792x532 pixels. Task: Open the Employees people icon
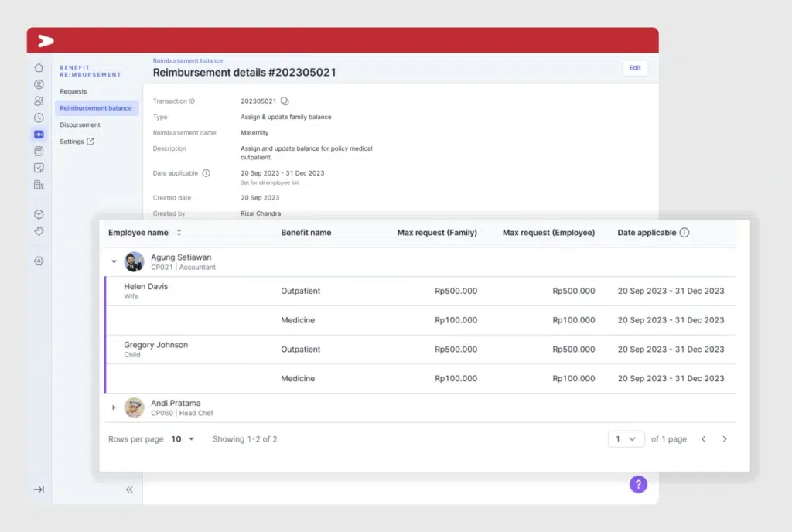(x=39, y=101)
